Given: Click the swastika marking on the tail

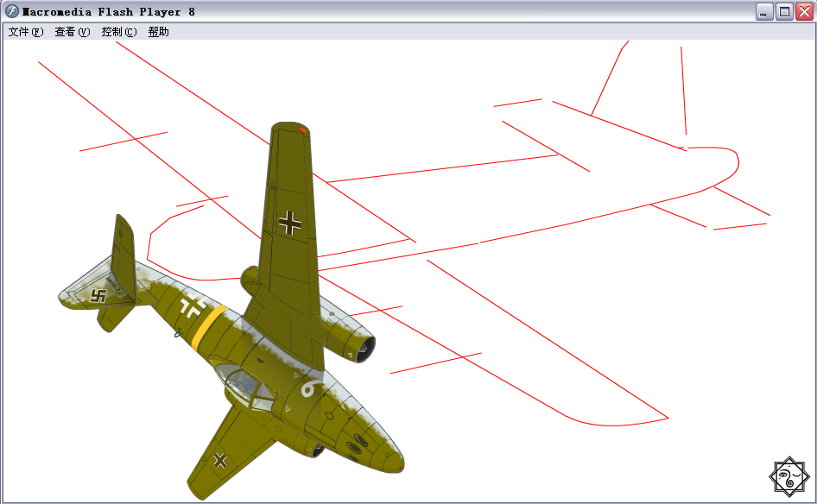Looking at the screenshot, I should [98, 296].
